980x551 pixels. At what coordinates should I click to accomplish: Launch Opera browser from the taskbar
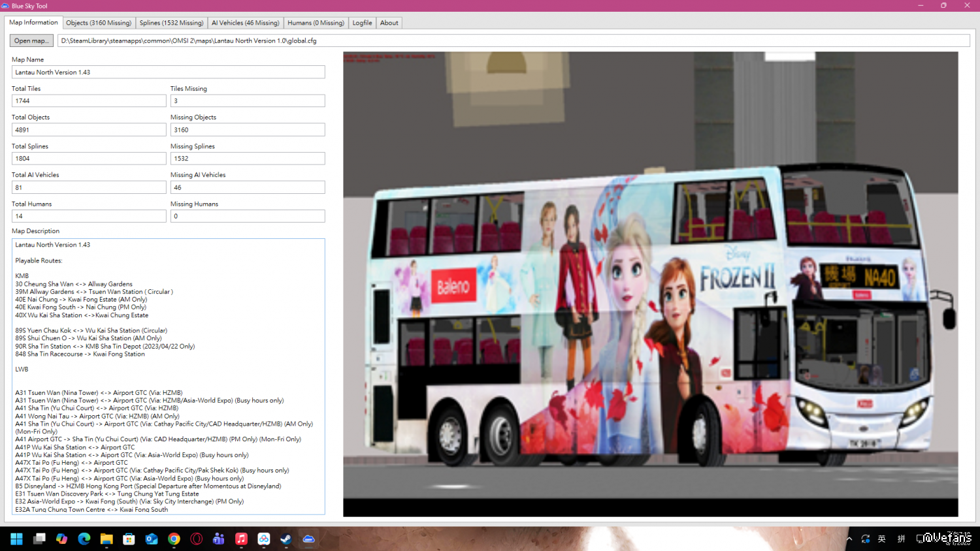197,539
